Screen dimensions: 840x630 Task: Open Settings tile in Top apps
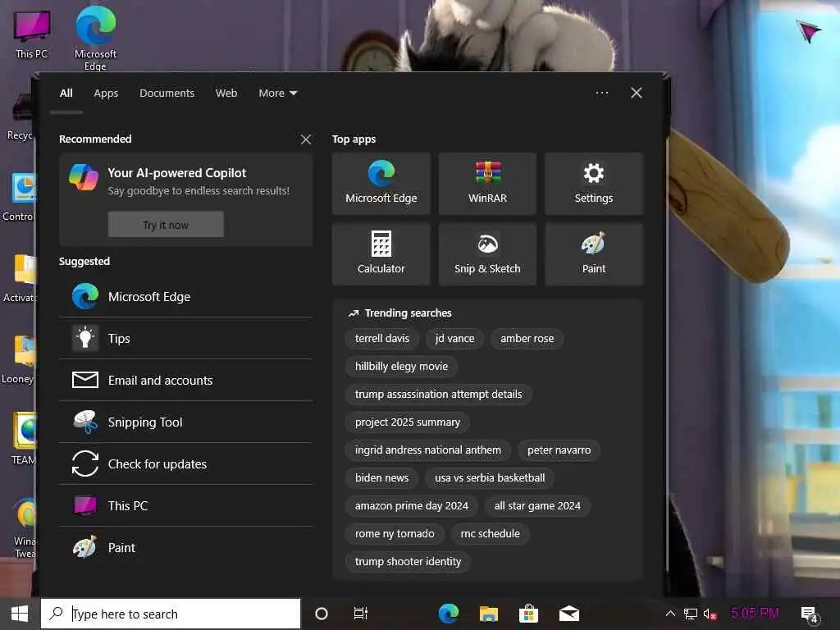[594, 184]
